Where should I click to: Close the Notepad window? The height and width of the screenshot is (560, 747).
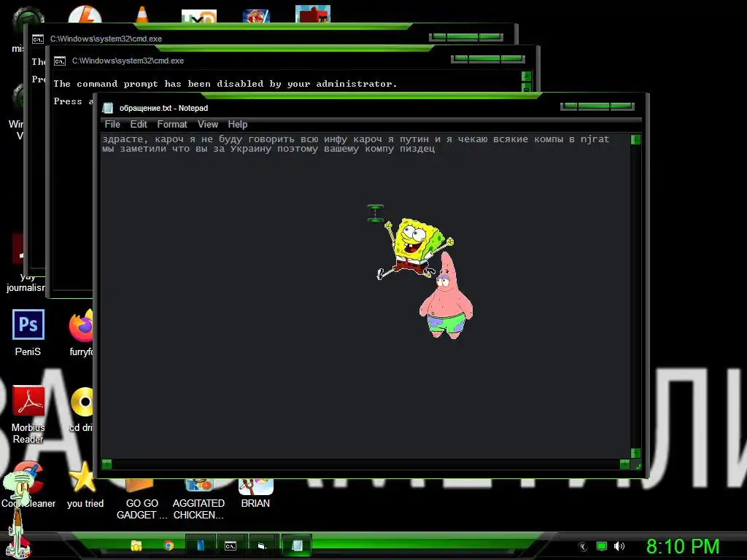622,106
